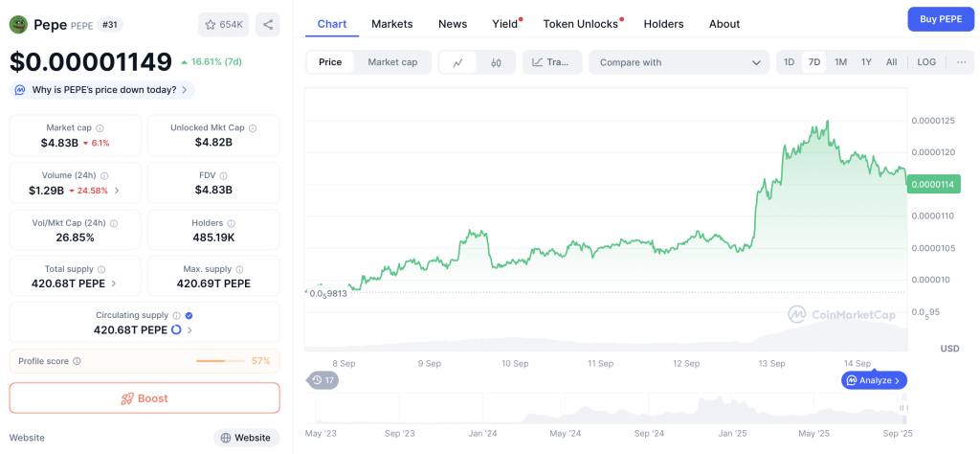The height and width of the screenshot is (454, 980).
Task: Click the info icon beside Profile score
Action: (x=77, y=361)
